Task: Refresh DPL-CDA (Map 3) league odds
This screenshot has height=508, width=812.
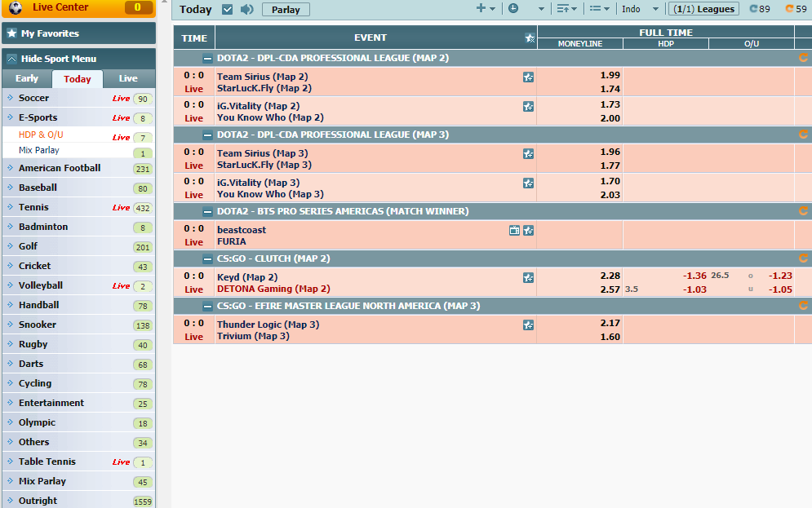Action: [x=803, y=135]
